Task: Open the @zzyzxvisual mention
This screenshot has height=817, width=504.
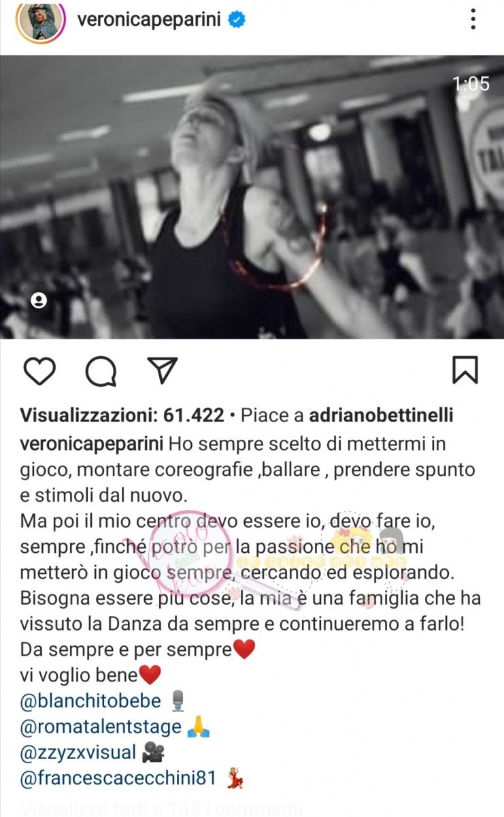Action: coord(78,754)
